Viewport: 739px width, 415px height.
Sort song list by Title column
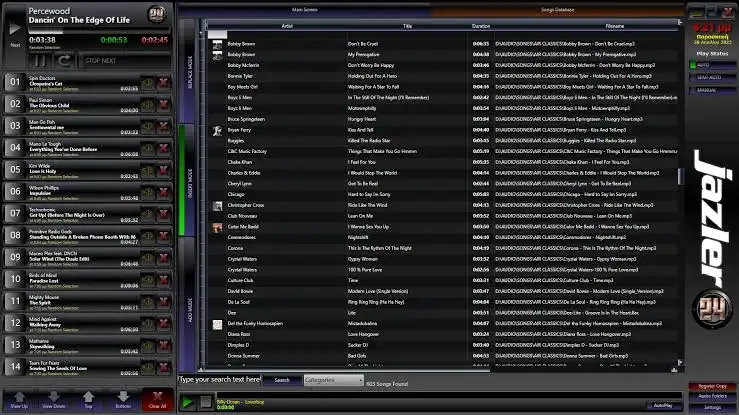[408, 26]
